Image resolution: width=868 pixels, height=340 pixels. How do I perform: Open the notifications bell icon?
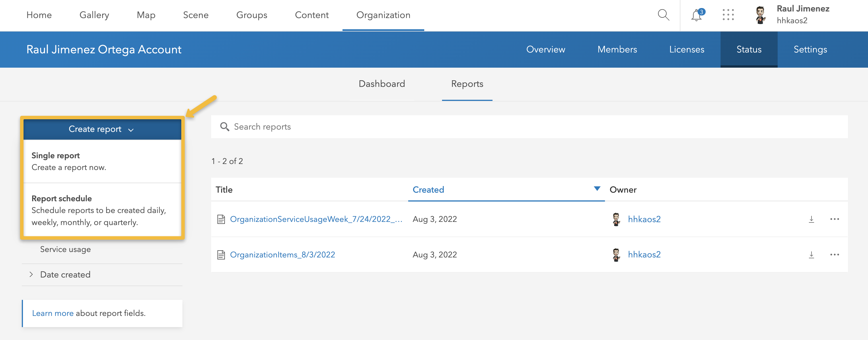tap(696, 15)
